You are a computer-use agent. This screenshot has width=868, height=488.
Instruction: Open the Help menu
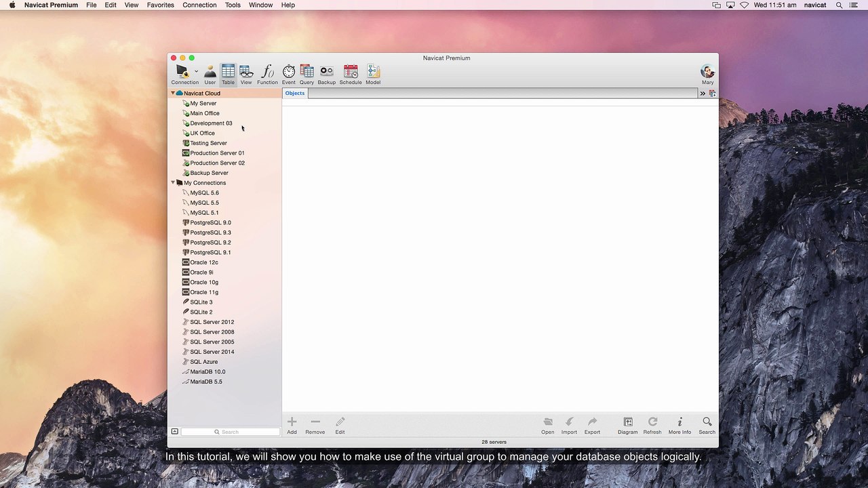pyautogui.click(x=288, y=5)
